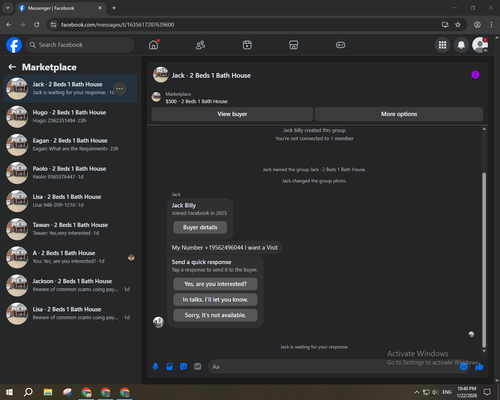Screen dimensions: 500x400
Task: Open Lisa chat showing 948-209-1210
Action: (x=70, y=201)
